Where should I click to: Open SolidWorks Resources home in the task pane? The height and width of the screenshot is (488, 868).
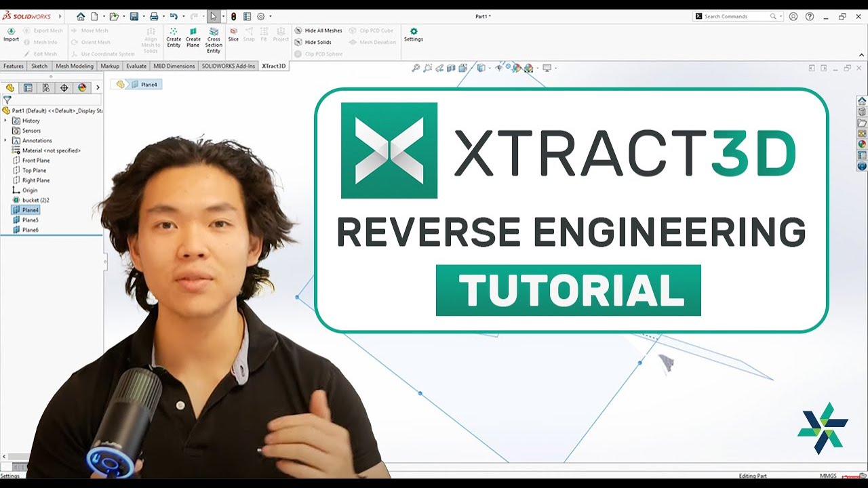click(862, 100)
